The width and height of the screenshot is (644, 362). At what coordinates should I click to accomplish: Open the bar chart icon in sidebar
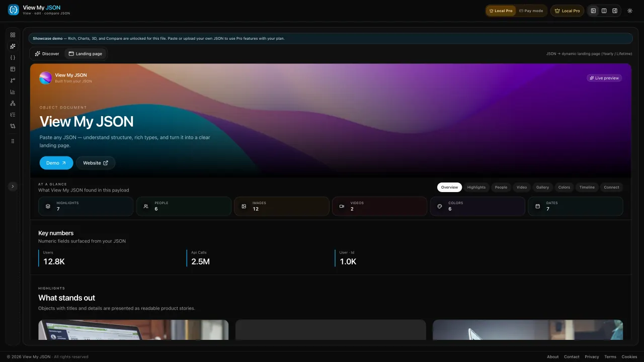[13, 92]
